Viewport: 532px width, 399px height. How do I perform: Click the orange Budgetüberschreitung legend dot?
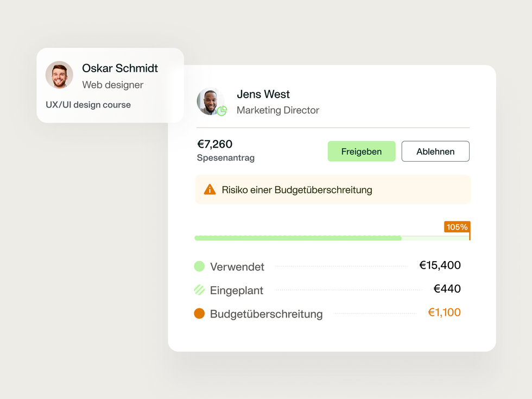tap(200, 313)
